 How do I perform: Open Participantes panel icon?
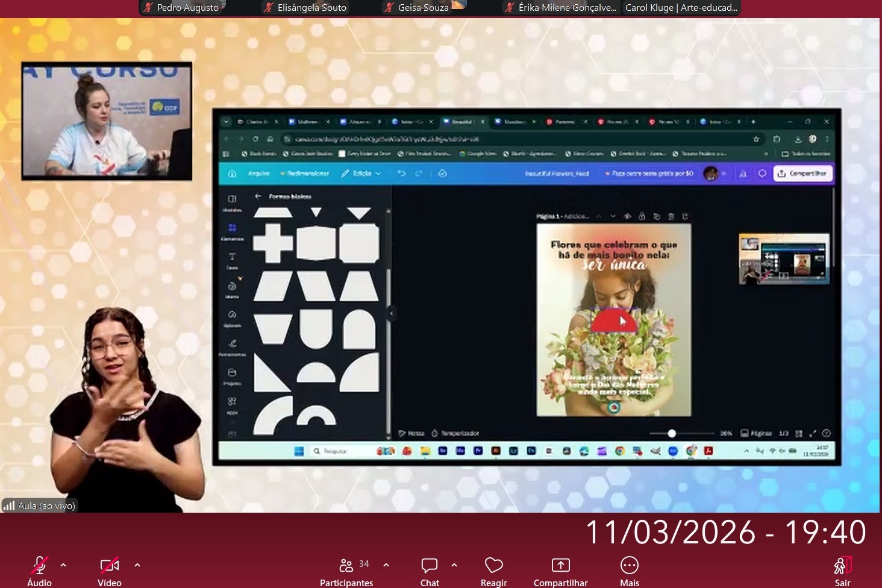pos(346,565)
